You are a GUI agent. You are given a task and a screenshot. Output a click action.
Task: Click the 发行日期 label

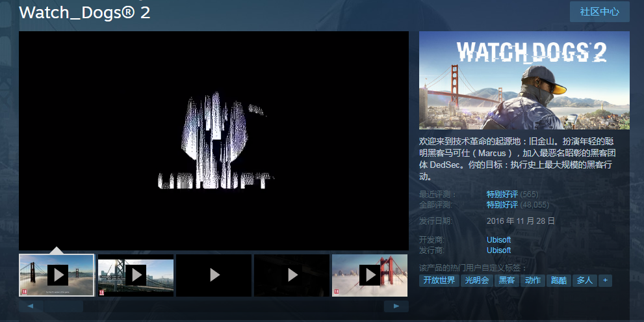coord(436,221)
